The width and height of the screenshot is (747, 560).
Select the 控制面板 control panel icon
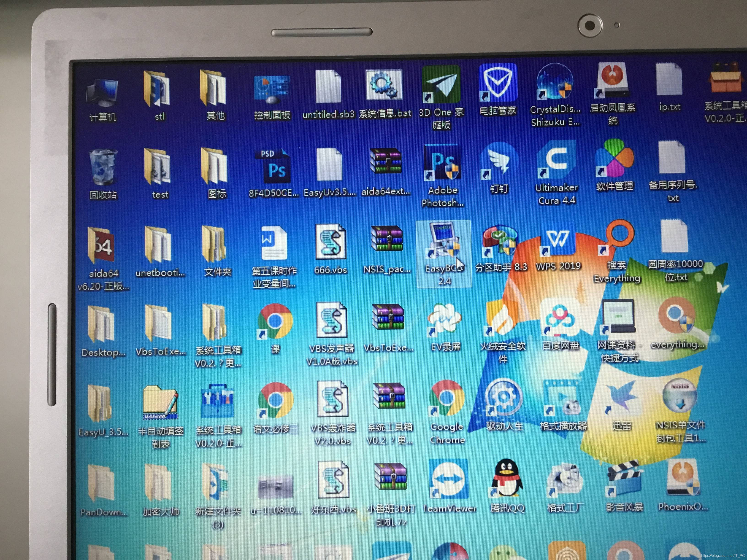point(271,89)
